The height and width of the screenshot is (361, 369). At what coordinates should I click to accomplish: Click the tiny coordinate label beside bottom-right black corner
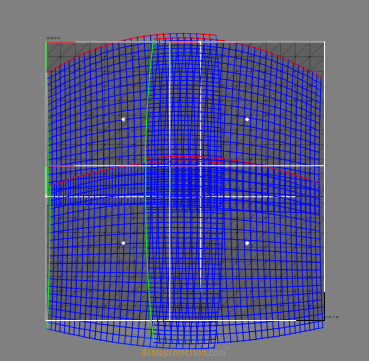pos(333,317)
